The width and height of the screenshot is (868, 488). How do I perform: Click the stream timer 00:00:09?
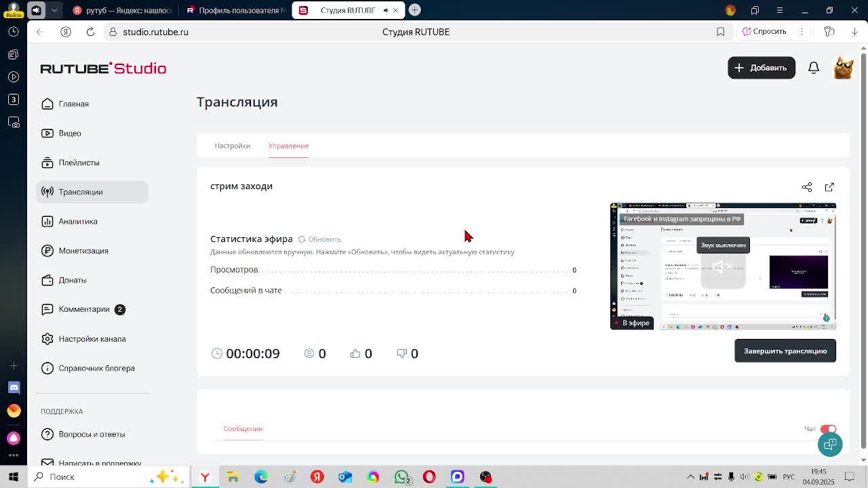pos(253,353)
